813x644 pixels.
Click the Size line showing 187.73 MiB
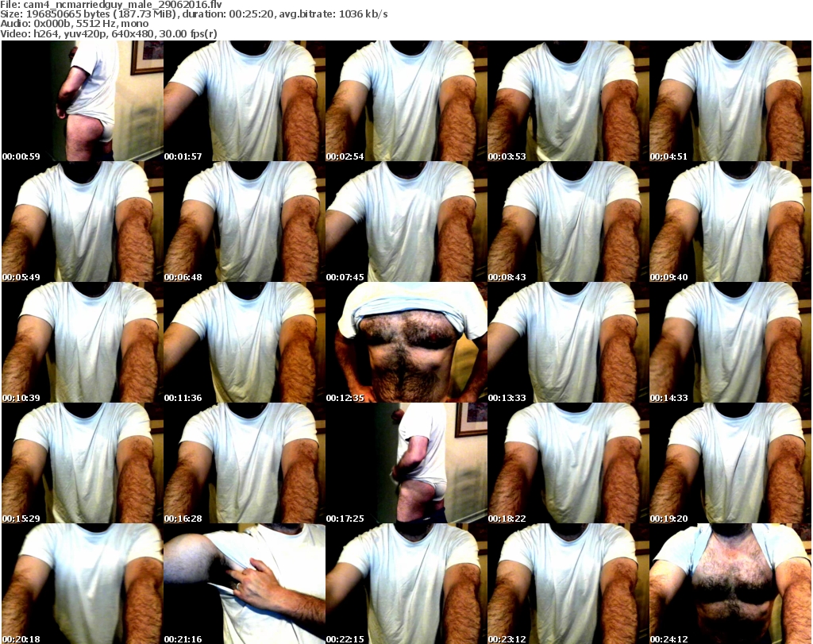[x=194, y=14]
